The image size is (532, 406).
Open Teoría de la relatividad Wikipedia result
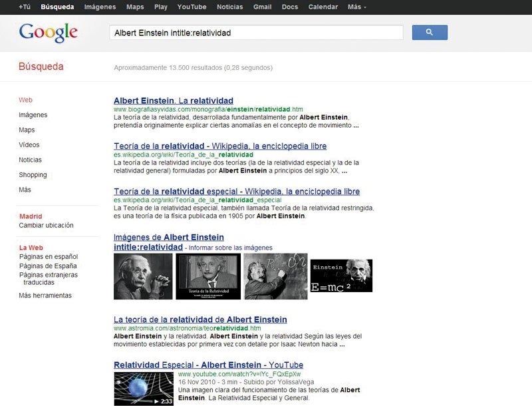click(x=220, y=146)
